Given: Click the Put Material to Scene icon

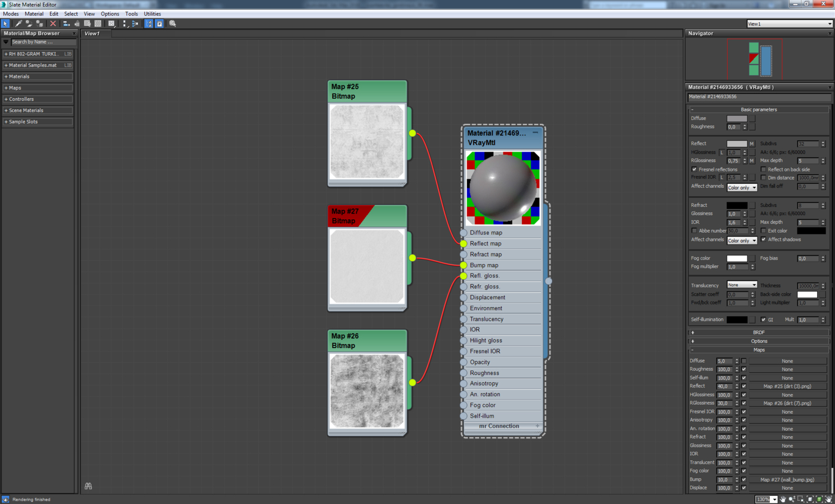Looking at the screenshot, I should pyautogui.click(x=29, y=24).
